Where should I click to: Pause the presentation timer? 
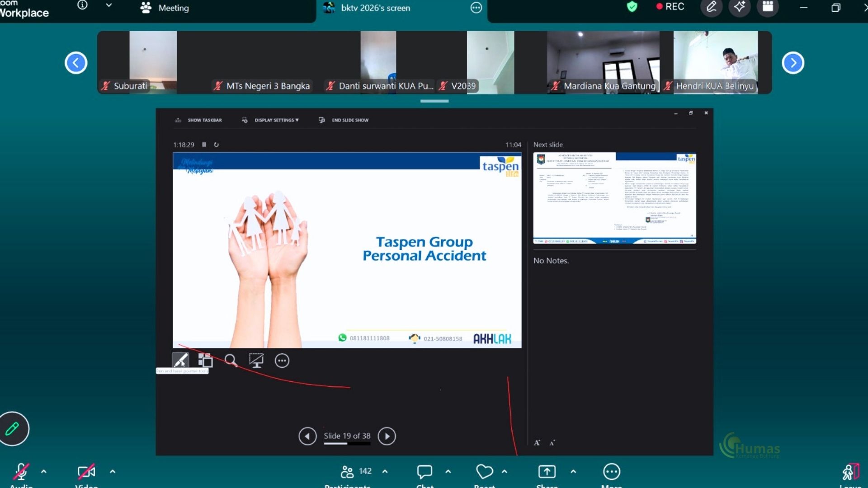point(204,145)
